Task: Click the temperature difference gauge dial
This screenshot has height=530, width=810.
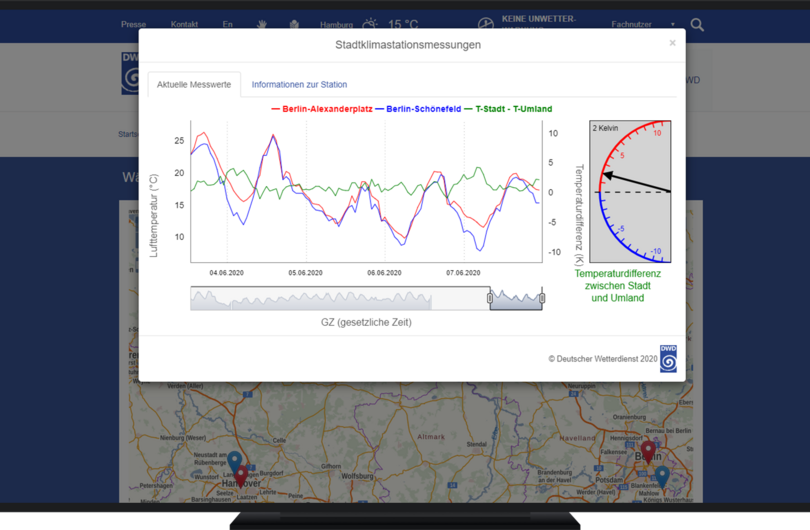Action: pyautogui.click(x=630, y=192)
